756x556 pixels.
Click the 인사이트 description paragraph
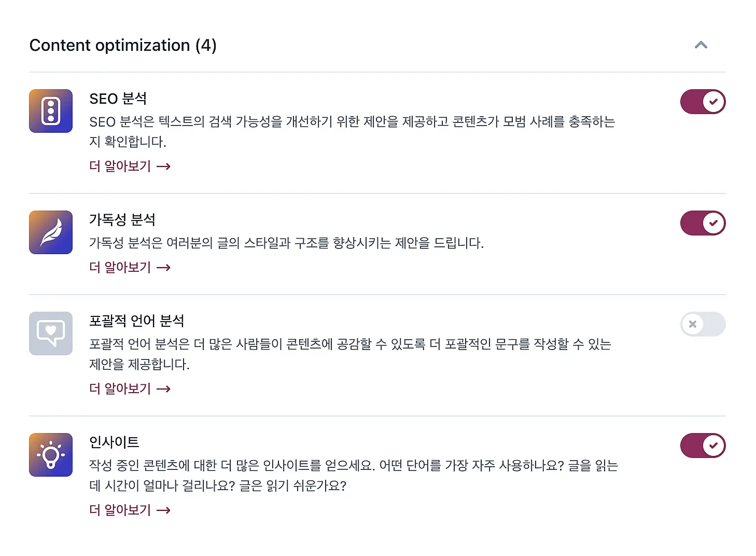(x=353, y=476)
